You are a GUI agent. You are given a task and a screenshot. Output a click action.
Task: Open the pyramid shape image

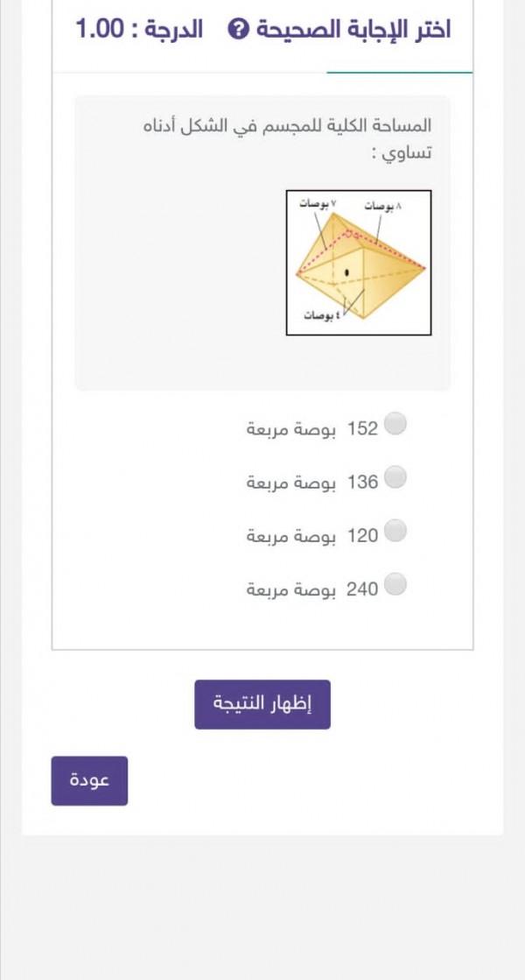point(357,260)
